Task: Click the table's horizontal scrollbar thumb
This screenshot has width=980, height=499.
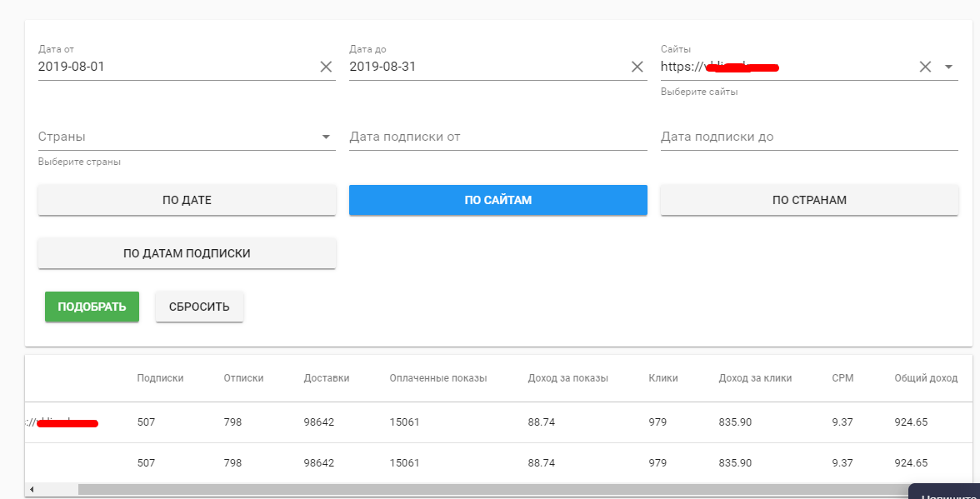Action: [492, 490]
